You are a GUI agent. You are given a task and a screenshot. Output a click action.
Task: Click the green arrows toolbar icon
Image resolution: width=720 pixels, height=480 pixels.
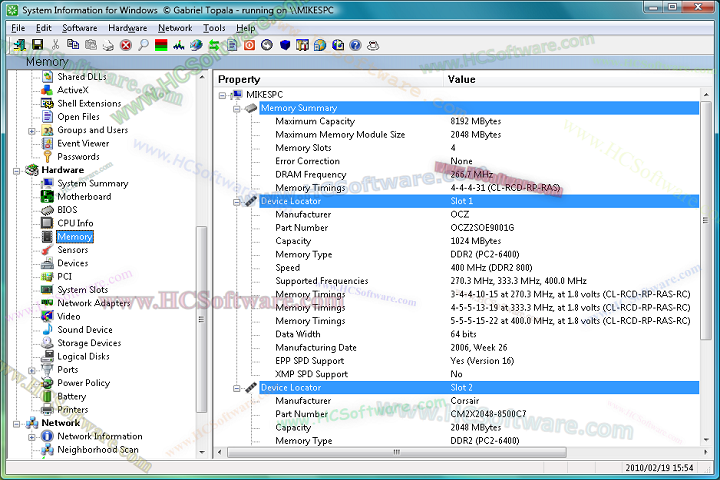[214, 45]
